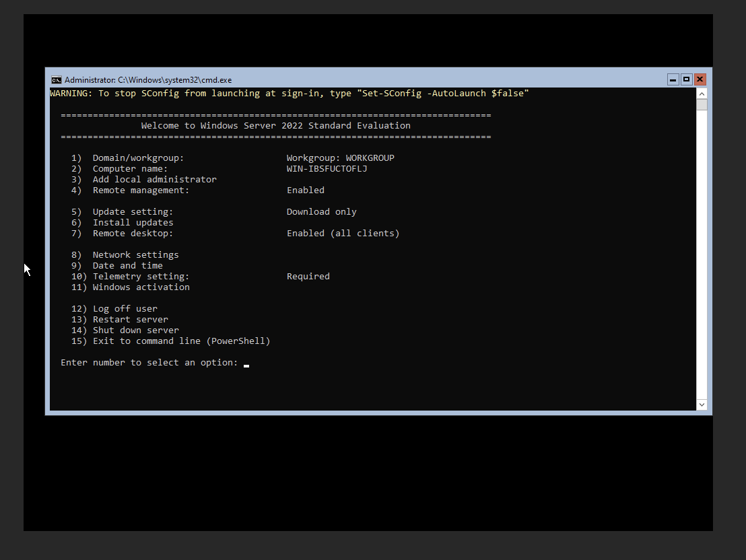Click option 10 'Telemetry setting:' label

point(141,277)
